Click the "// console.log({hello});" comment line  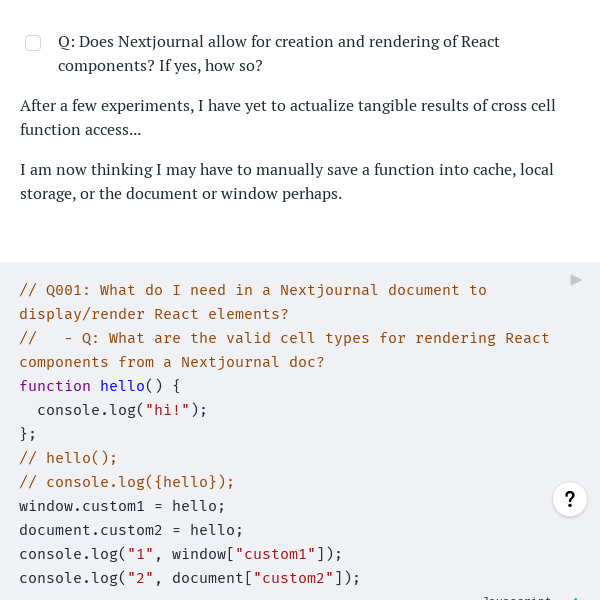tap(126, 482)
